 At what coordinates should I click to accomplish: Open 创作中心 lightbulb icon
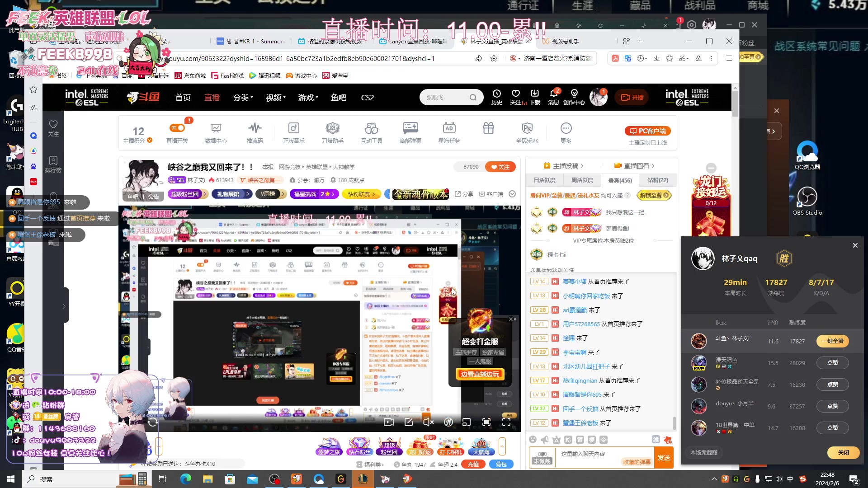pos(574,97)
